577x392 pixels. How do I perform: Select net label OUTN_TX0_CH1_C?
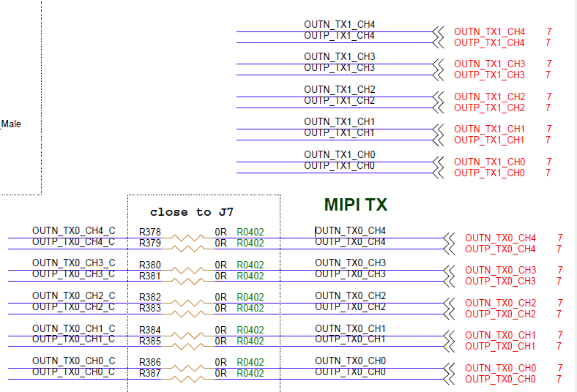click(74, 328)
